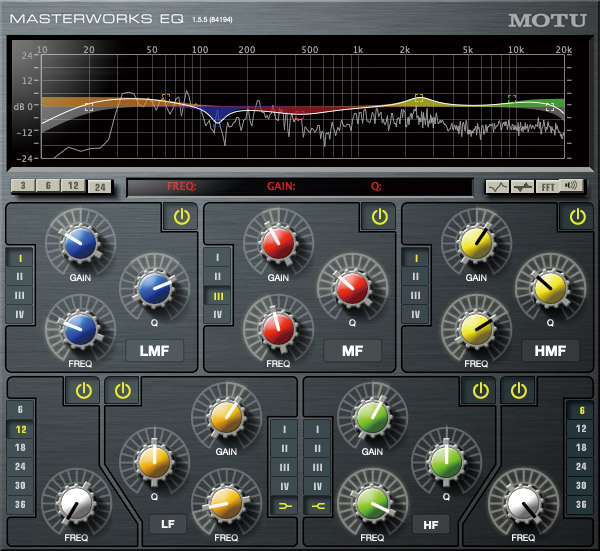Click the EQ curve display icon
This screenshot has height=551, width=600.
[x=497, y=187]
